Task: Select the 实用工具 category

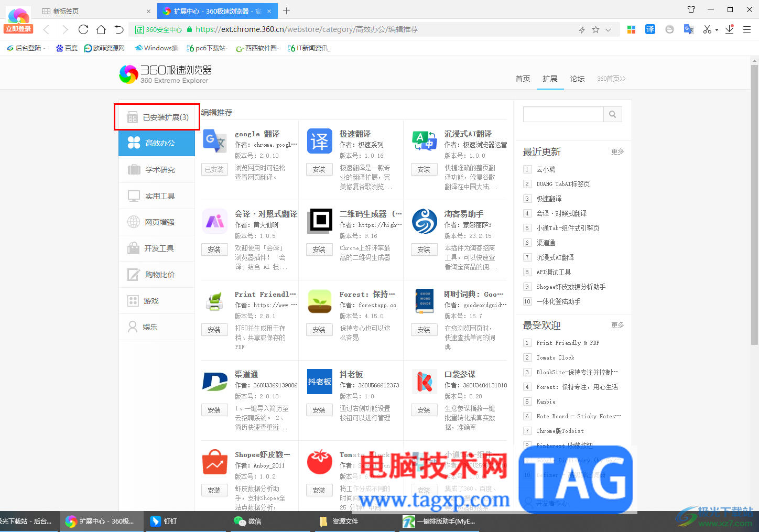Action: pos(157,196)
